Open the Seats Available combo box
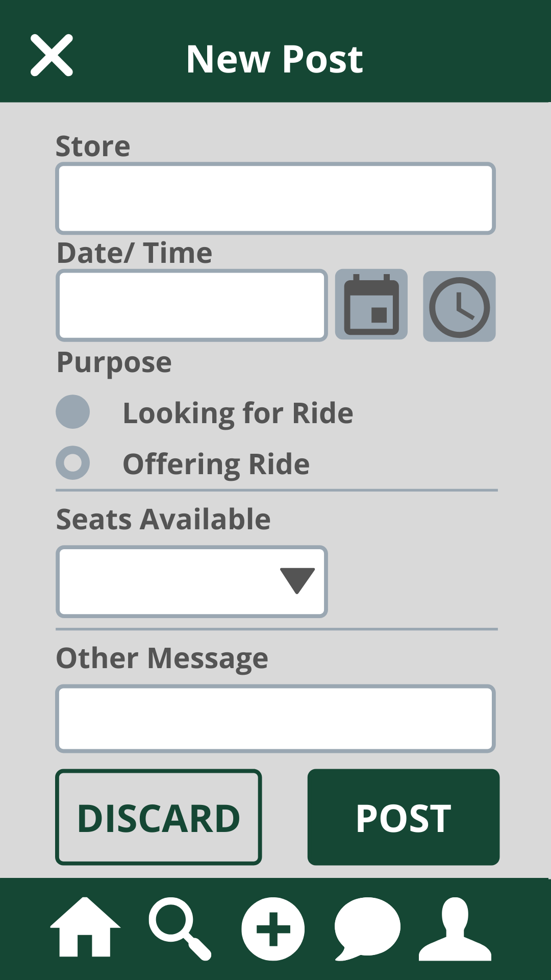Image resolution: width=551 pixels, height=980 pixels. (168, 582)
